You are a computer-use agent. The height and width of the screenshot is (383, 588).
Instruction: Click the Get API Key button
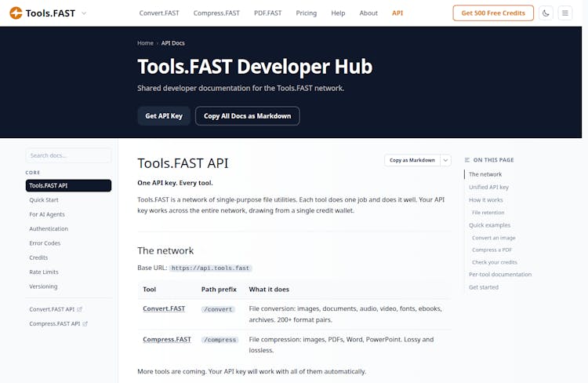pos(164,116)
